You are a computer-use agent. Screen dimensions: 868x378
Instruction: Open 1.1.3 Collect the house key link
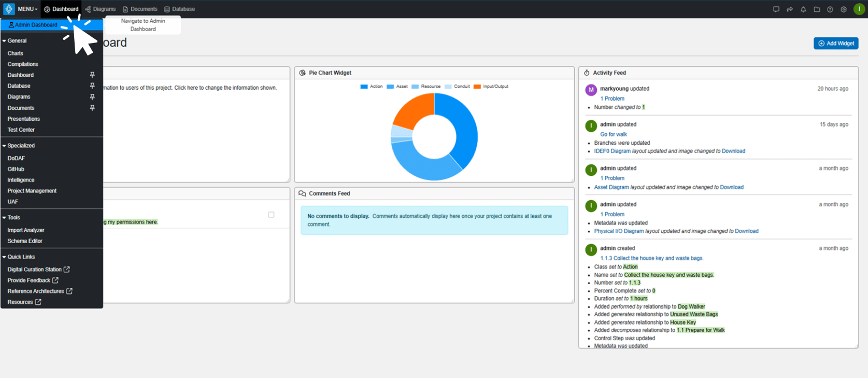pos(651,258)
